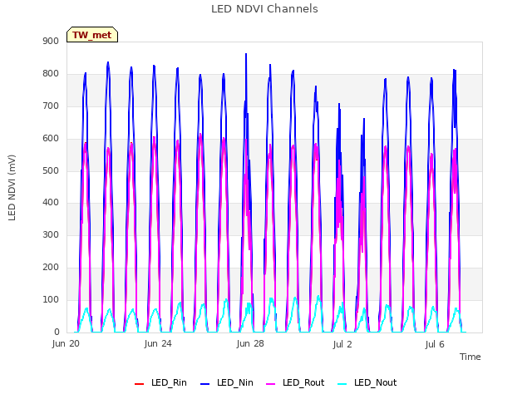This screenshot has height=399, width=532.
Task: Click the 700 y-axis tick label
Action: click(x=51, y=106)
